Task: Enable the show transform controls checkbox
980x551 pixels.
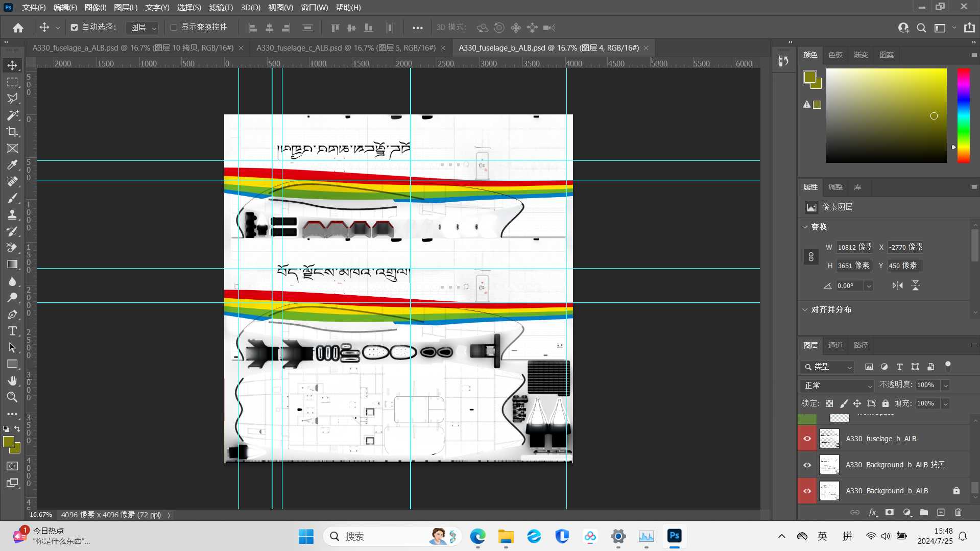Action: tap(174, 28)
